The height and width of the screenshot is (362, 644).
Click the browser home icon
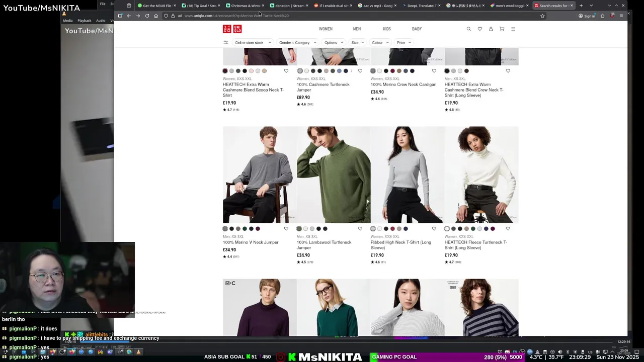(x=156, y=16)
